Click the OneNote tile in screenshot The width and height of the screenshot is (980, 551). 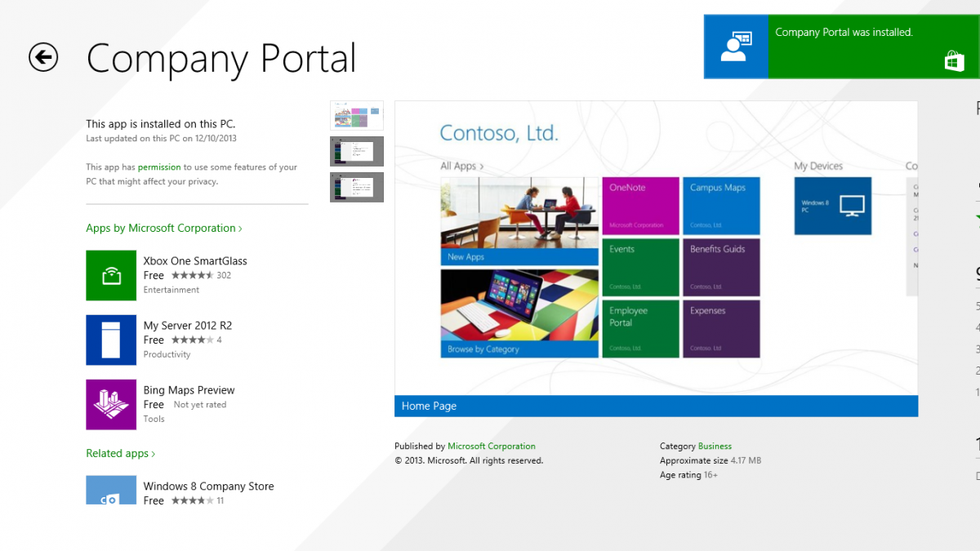[x=641, y=206]
